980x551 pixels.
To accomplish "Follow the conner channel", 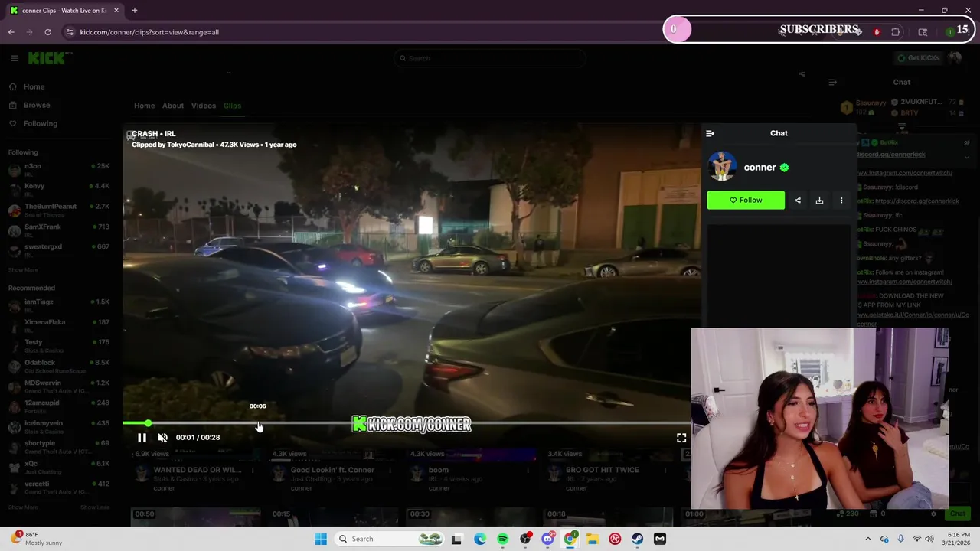I will coord(746,201).
